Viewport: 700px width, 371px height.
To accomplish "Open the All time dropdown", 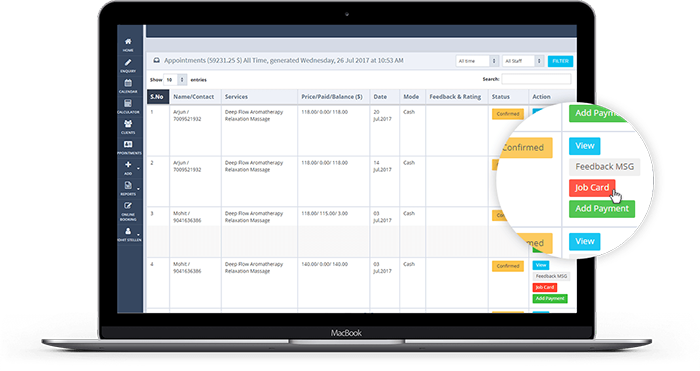I will click(x=477, y=61).
